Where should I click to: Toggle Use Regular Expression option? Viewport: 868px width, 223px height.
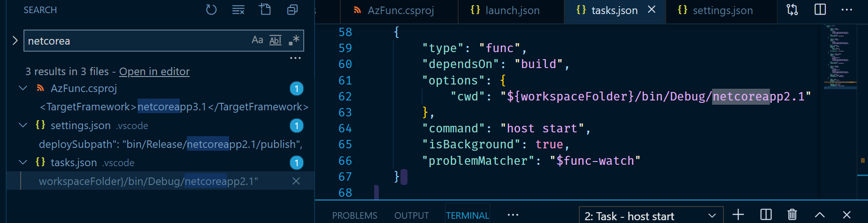coord(294,40)
